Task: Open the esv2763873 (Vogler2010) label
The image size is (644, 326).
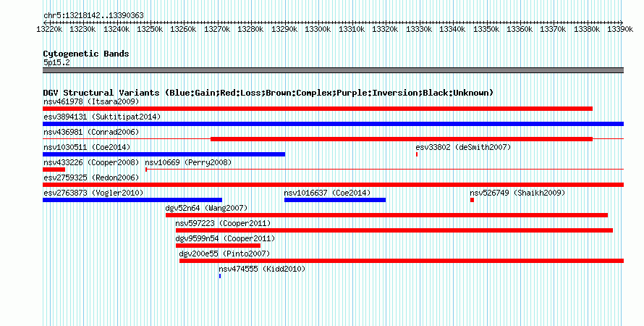Action: 93,193
